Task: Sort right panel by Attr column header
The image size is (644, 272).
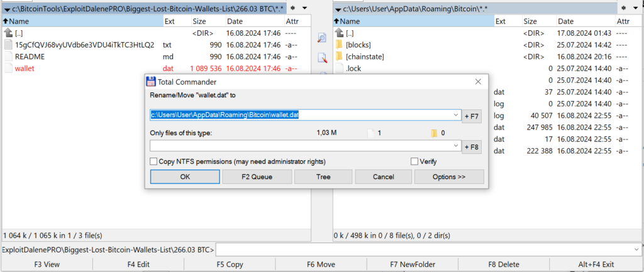Action: 628,21
